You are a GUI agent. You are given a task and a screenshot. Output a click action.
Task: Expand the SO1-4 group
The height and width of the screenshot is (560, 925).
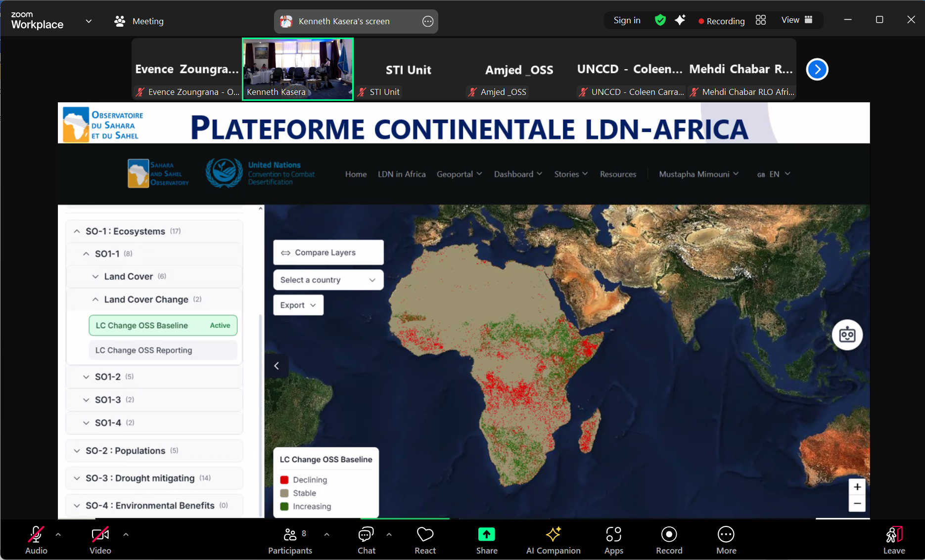click(154, 423)
